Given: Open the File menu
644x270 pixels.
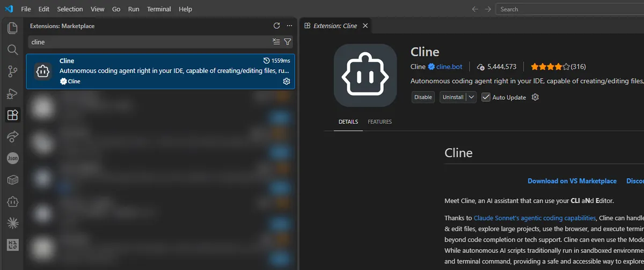Looking at the screenshot, I should click(x=26, y=9).
